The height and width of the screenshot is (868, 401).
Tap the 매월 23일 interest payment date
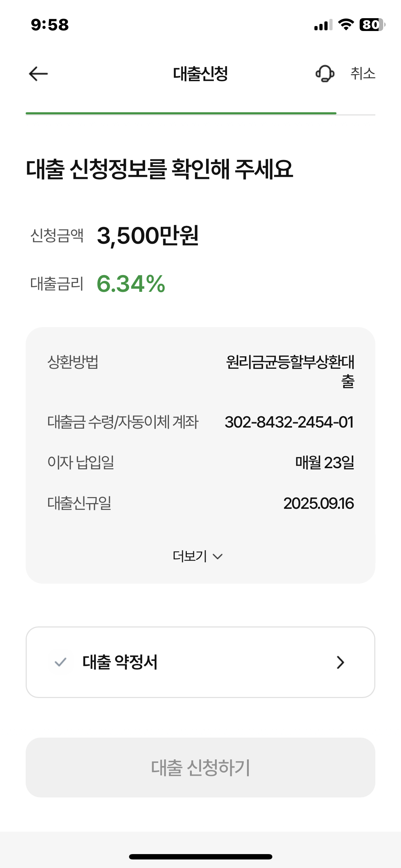324,463
